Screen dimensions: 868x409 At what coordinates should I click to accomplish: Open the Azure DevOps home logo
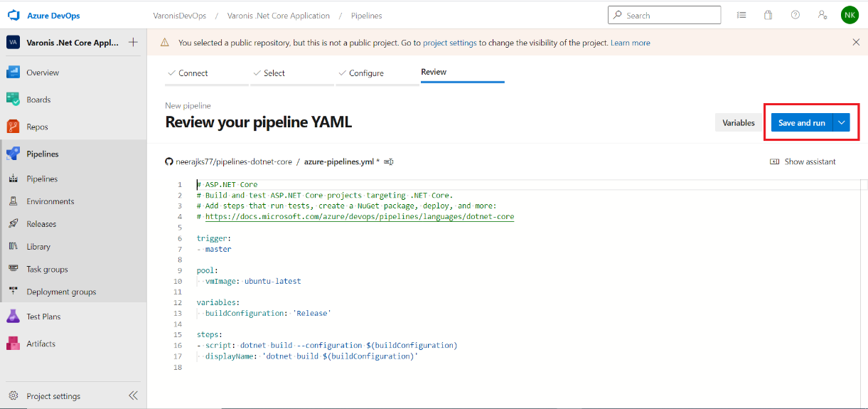pos(13,15)
